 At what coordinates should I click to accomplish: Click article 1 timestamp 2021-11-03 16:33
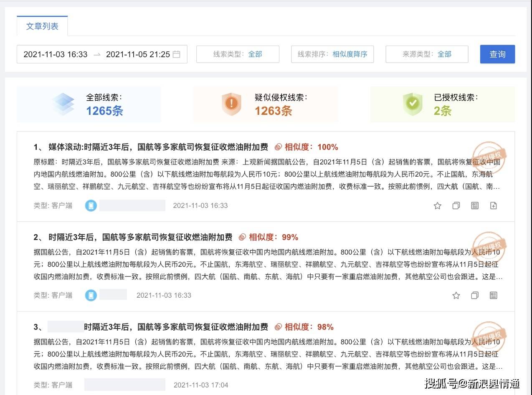pyautogui.click(x=200, y=205)
